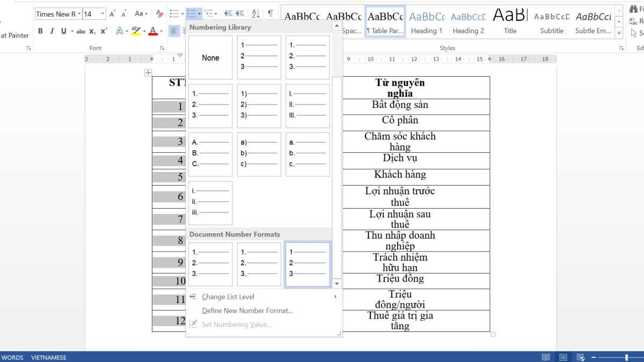Show paragraph marks with pilcrow icon
This screenshot has height=362, width=644.
coord(270,14)
